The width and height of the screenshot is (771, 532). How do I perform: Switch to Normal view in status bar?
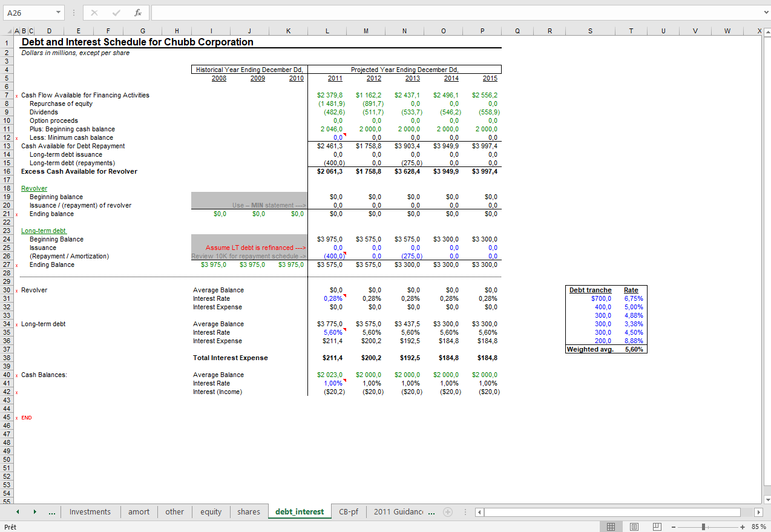click(x=611, y=527)
